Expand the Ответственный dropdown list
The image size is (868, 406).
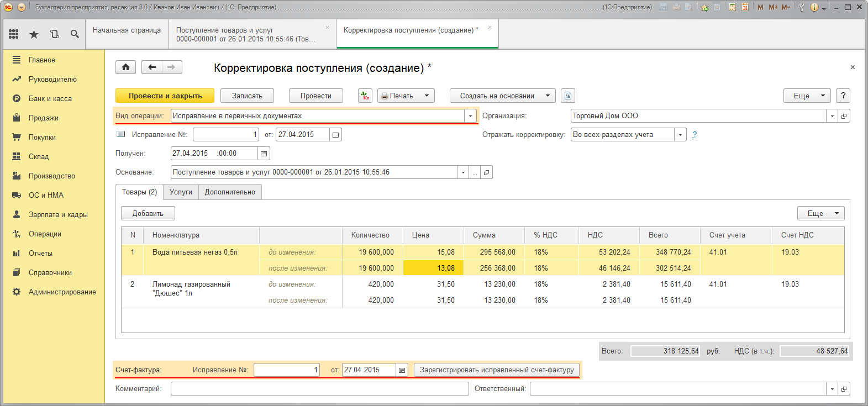click(x=832, y=389)
